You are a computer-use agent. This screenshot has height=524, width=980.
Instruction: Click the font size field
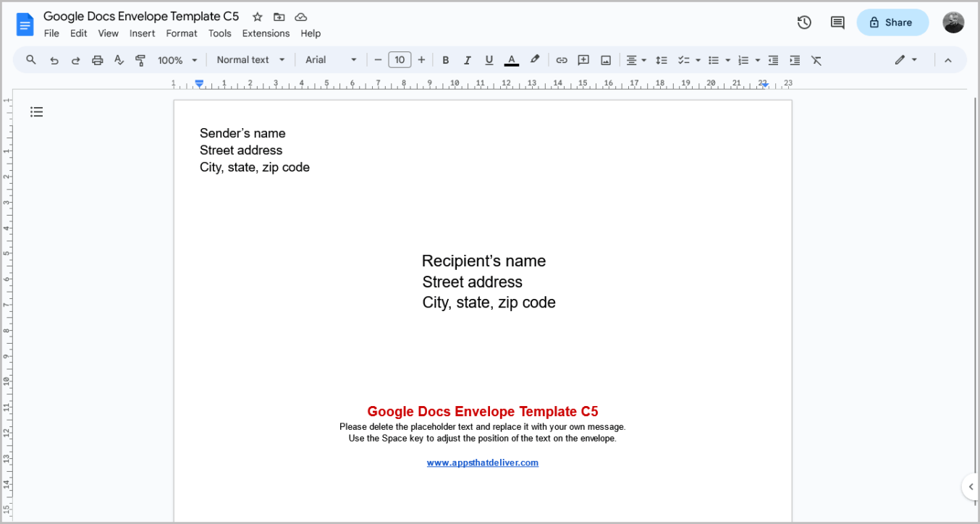tap(400, 60)
